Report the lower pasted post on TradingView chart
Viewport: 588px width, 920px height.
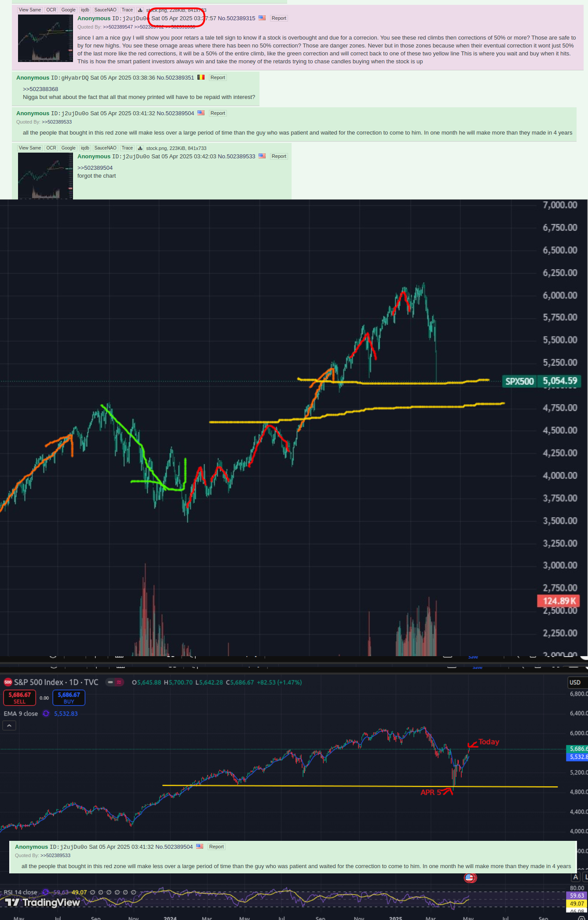216,847
